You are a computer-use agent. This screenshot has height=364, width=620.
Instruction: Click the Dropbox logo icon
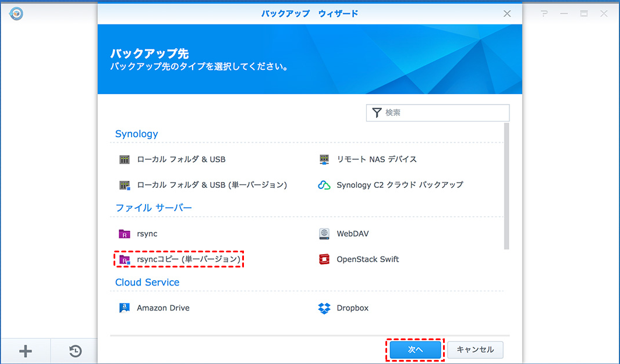click(324, 308)
